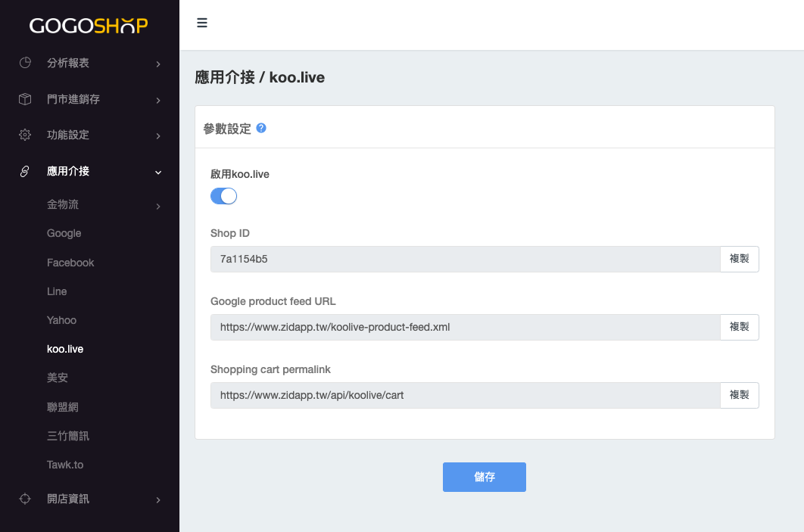Collapse the 應用介接 chevron
The image size is (804, 532).
(158, 173)
